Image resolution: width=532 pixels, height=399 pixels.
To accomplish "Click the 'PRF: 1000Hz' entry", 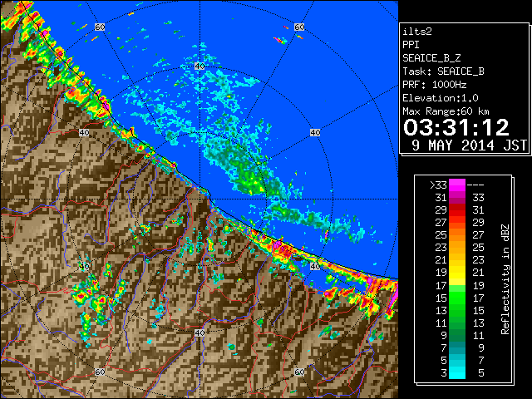I will pyautogui.click(x=435, y=85).
